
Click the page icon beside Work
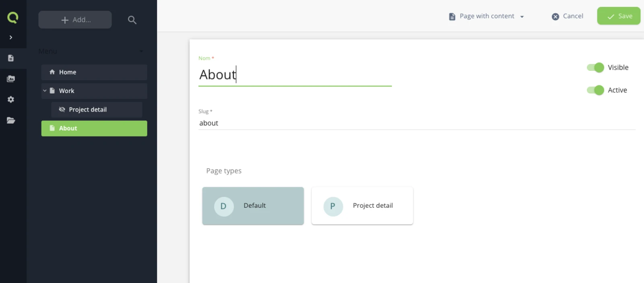click(52, 91)
